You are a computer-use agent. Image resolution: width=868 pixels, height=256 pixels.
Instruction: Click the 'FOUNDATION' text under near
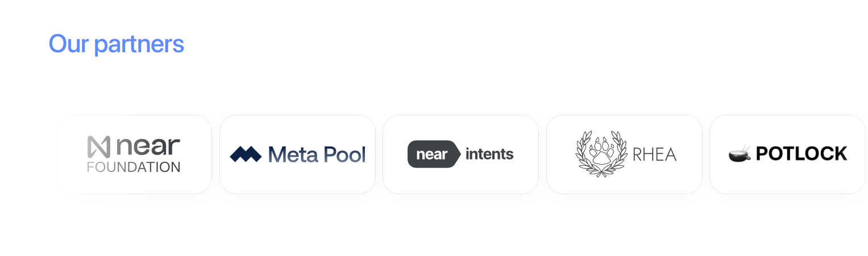134,167
